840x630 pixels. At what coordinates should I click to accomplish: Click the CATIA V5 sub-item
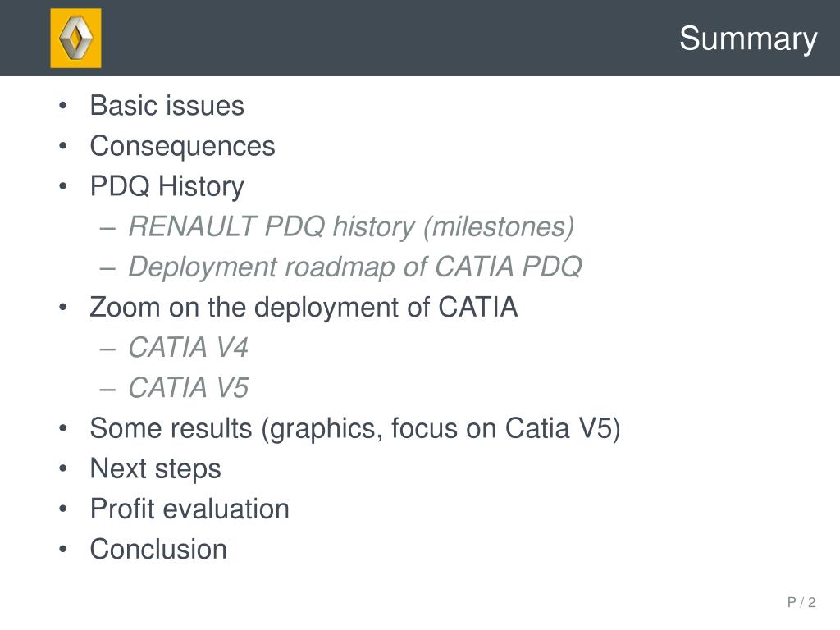click(189, 387)
